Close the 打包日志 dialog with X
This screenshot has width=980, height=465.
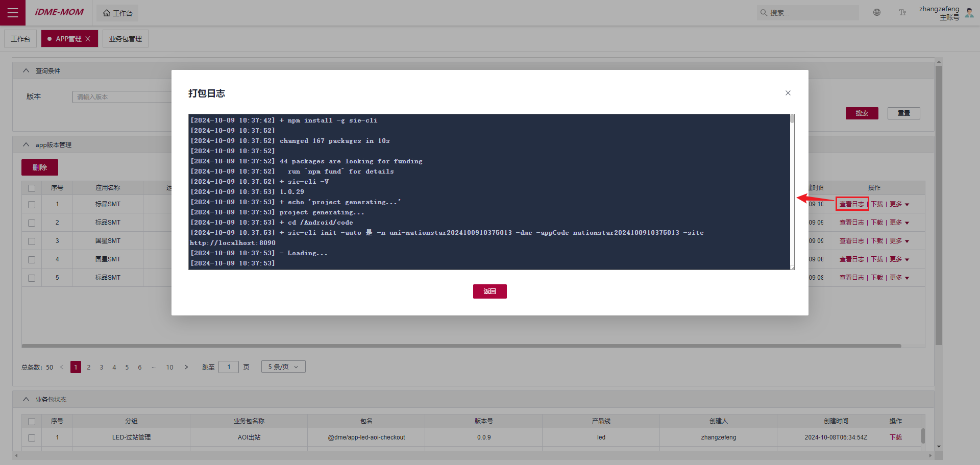pyautogui.click(x=788, y=93)
